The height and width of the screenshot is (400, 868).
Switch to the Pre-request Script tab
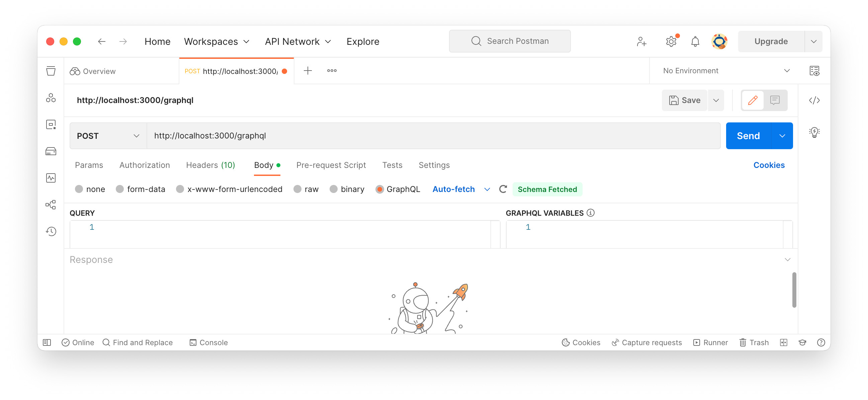[331, 165]
